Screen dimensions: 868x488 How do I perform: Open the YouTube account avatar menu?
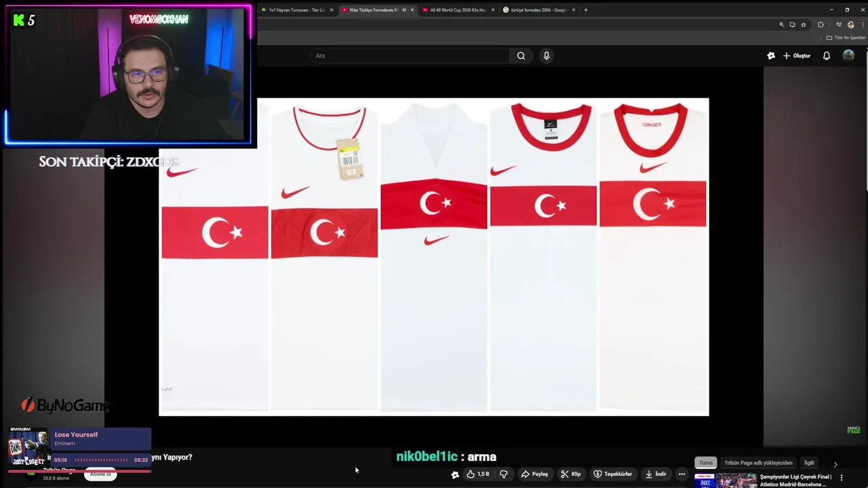click(848, 56)
